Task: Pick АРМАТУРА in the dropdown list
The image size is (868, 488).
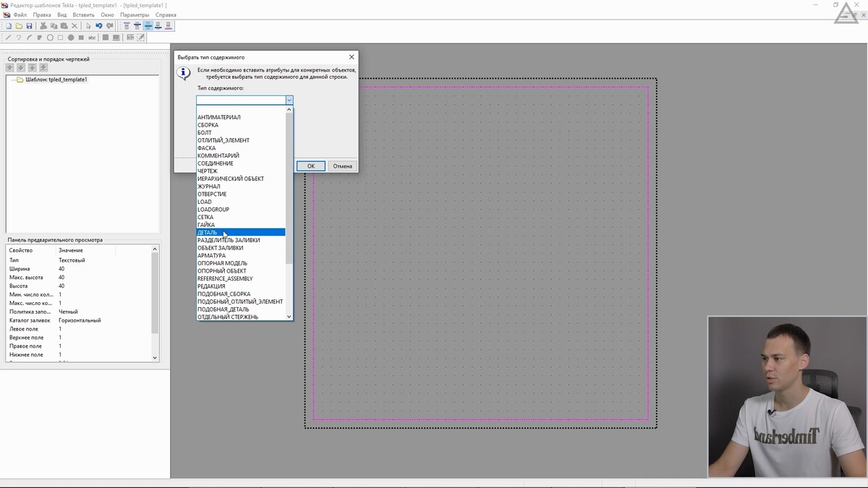Action: point(211,256)
